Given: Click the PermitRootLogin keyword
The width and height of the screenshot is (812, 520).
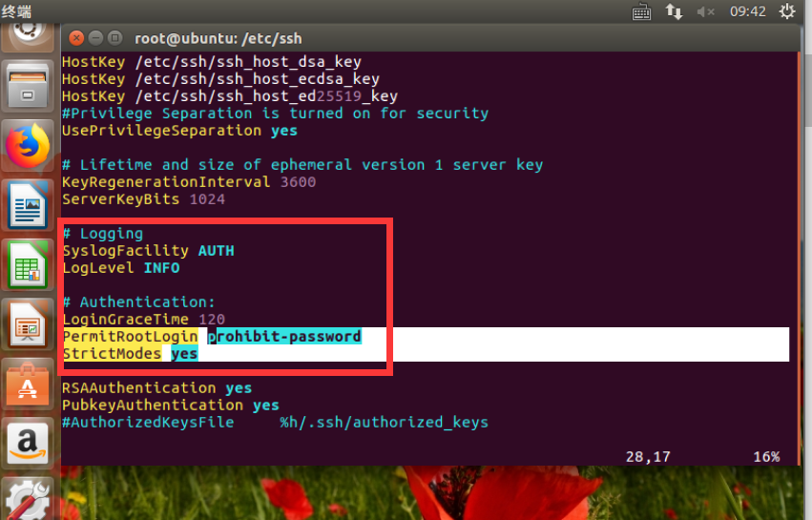Looking at the screenshot, I should pyautogui.click(x=131, y=336).
